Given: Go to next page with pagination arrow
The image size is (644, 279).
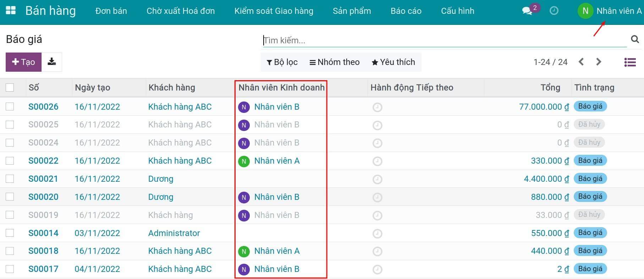Looking at the screenshot, I should 599,62.
